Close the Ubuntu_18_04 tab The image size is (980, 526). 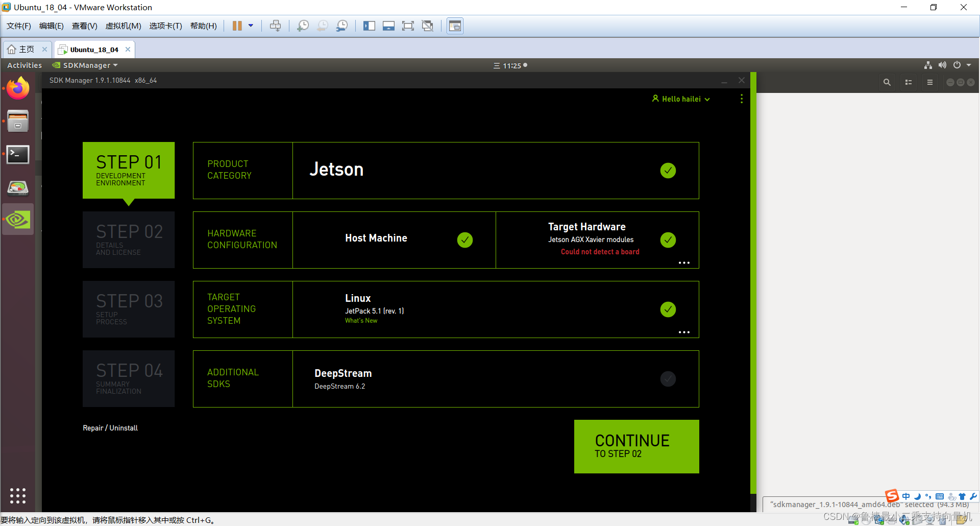(128, 50)
